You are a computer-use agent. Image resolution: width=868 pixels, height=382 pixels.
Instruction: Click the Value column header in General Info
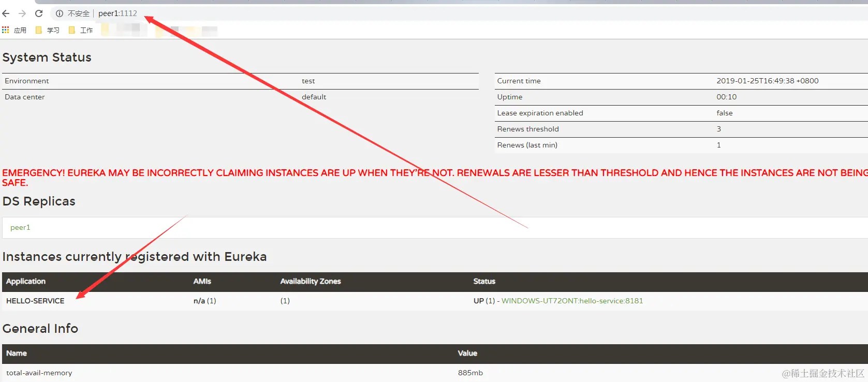coord(467,353)
